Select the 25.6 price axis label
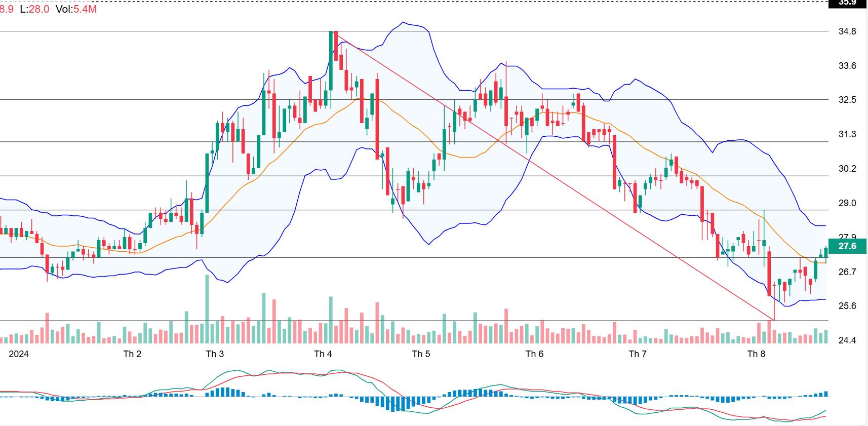The height and width of the screenshot is (426, 868). pyautogui.click(x=847, y=306)
